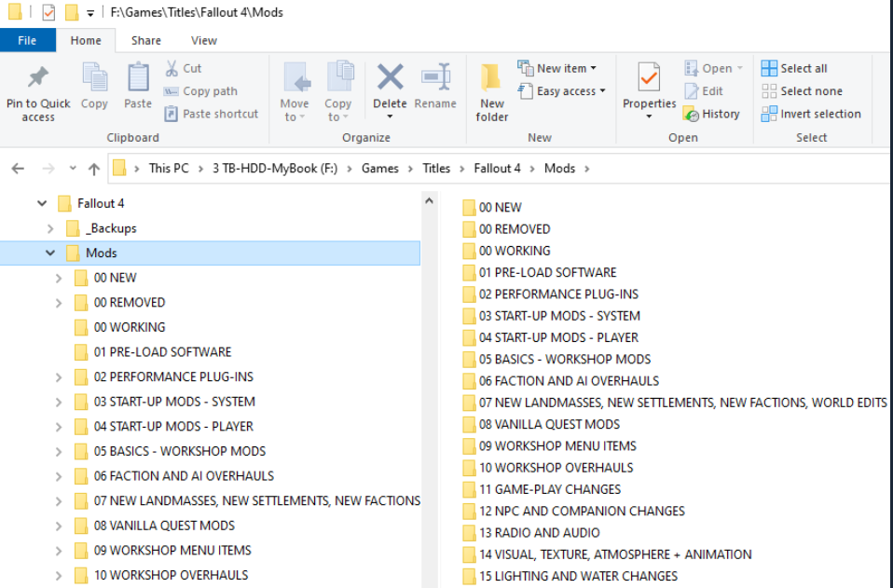Click the Up arrow navigation button
The height and width of the screenshot is (588, 893).
point(93,169)
